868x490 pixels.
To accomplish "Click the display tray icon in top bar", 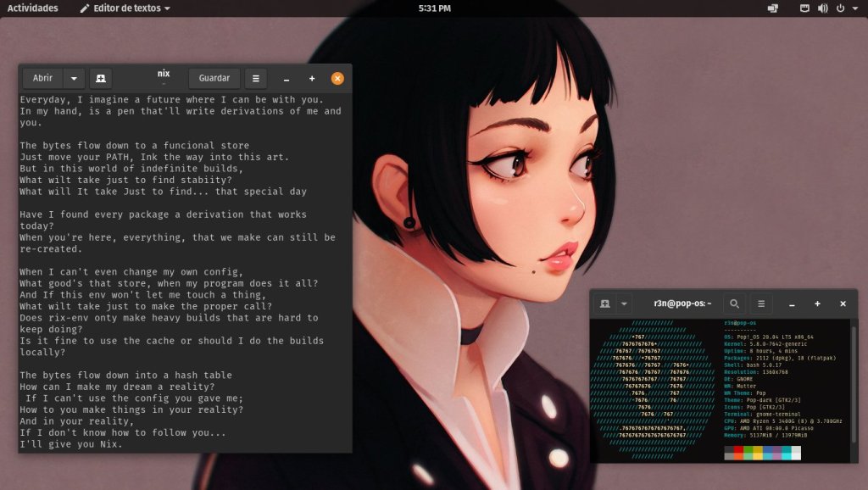I will (x=772, y=8).
